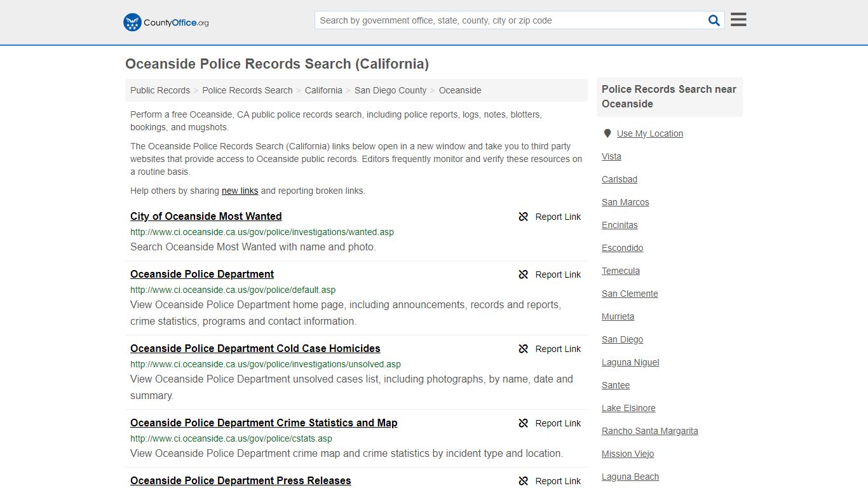Screen dimensions: 868x488
Task: Open Crime Statistics and Map title link
Action: point(264,423)
